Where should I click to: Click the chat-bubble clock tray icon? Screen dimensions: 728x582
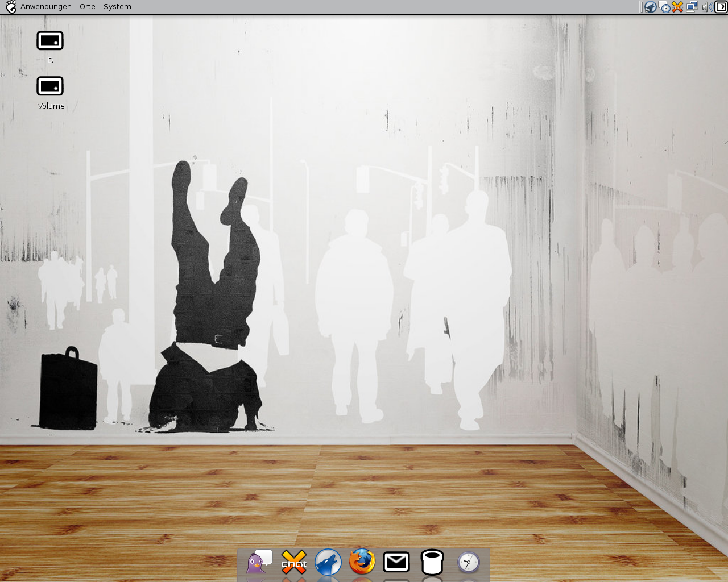coord(664,7)
